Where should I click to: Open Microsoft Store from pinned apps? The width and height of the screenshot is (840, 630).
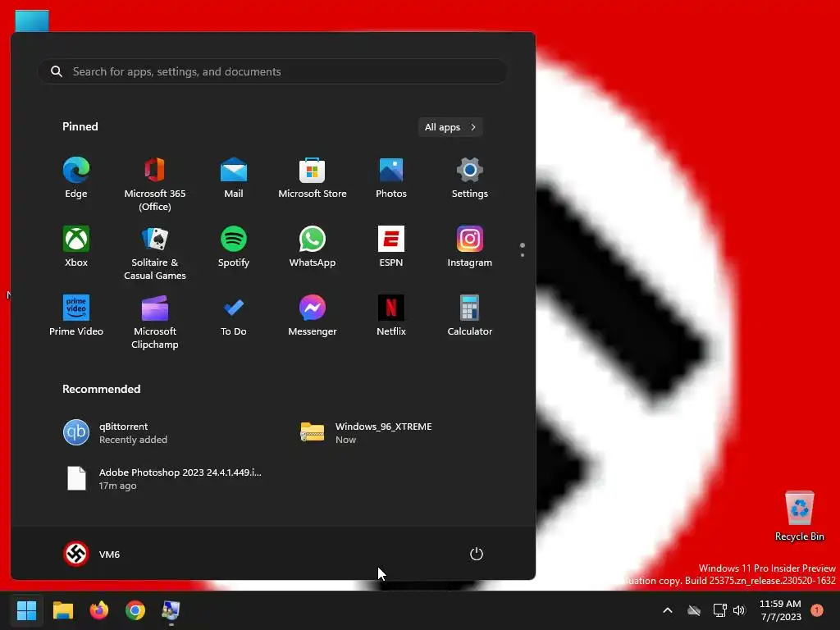click(313, 178)
